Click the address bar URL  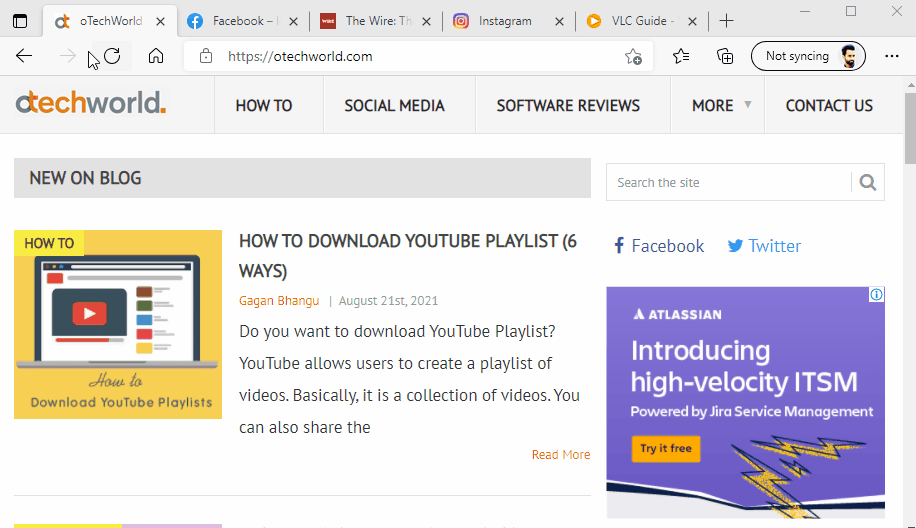[x=300, y=56]
